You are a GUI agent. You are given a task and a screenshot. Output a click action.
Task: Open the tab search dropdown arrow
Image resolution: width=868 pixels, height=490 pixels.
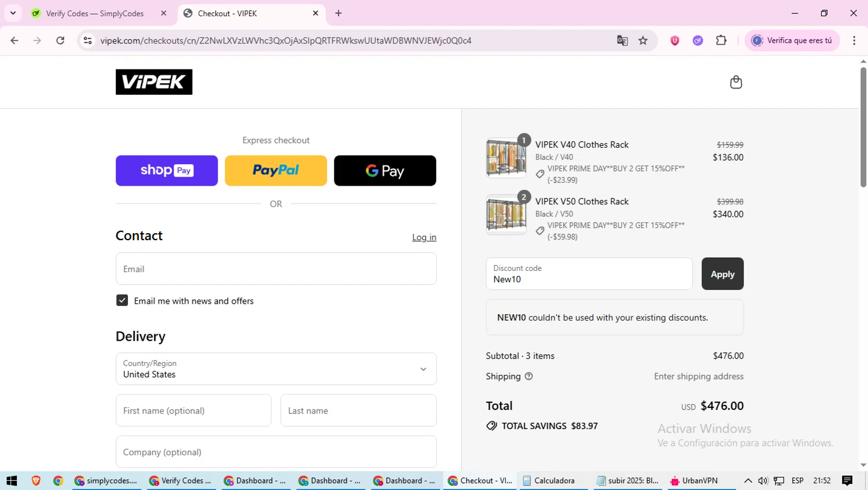pos(13,13)
